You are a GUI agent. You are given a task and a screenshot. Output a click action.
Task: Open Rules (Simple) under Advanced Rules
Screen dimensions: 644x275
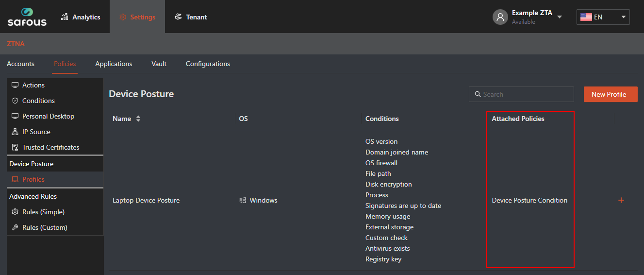(43, 212)
